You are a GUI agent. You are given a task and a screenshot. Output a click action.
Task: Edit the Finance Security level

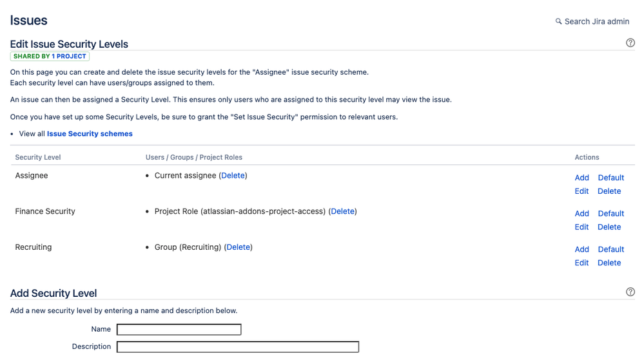point(581,227)
